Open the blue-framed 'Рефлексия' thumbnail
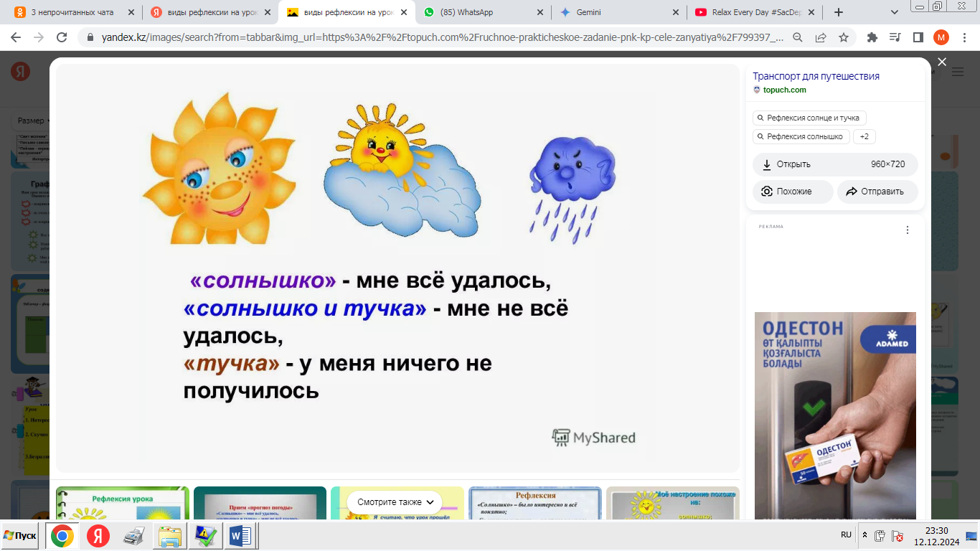Screen dimensions: 980x551 535,503
